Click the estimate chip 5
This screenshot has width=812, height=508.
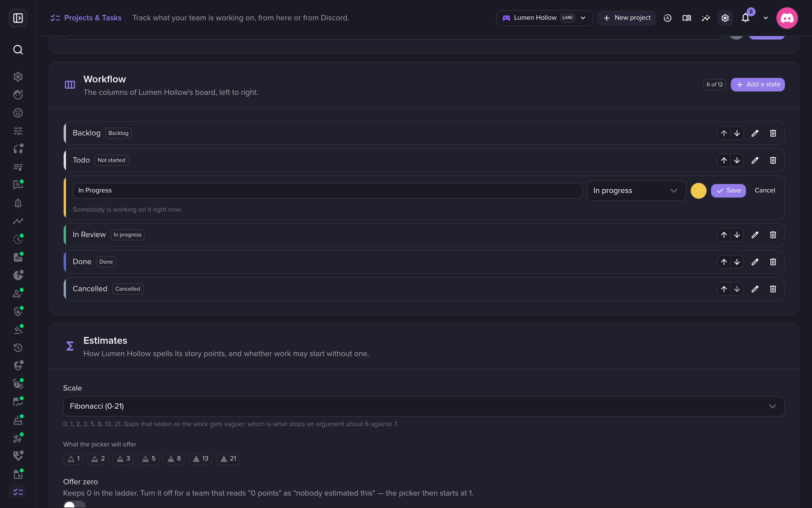(x=148, y=459)
